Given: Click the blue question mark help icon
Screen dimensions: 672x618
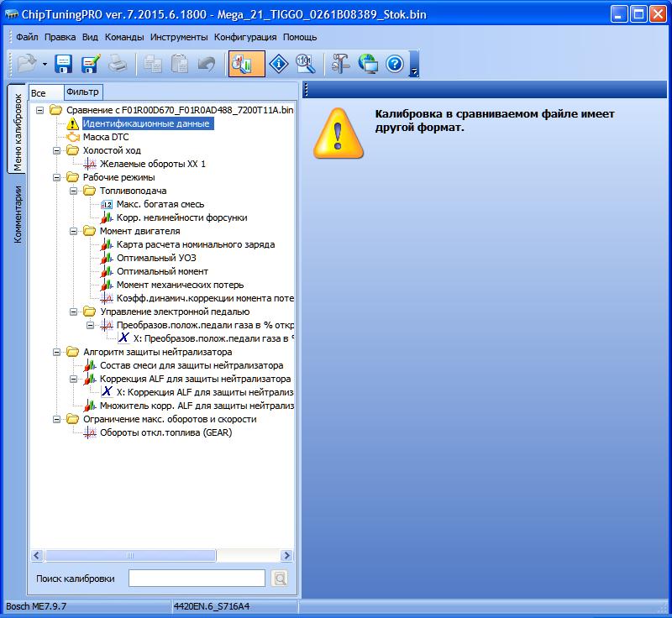Looking at the screenshot, I should click(x=395, y=64).
